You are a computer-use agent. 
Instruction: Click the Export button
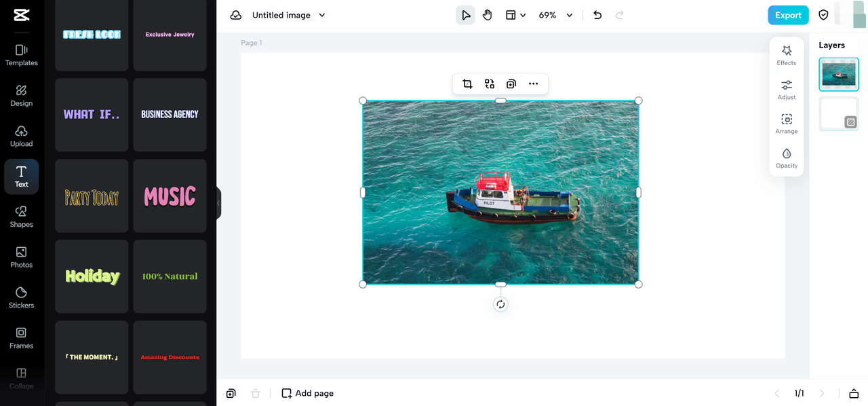(788, 15)
